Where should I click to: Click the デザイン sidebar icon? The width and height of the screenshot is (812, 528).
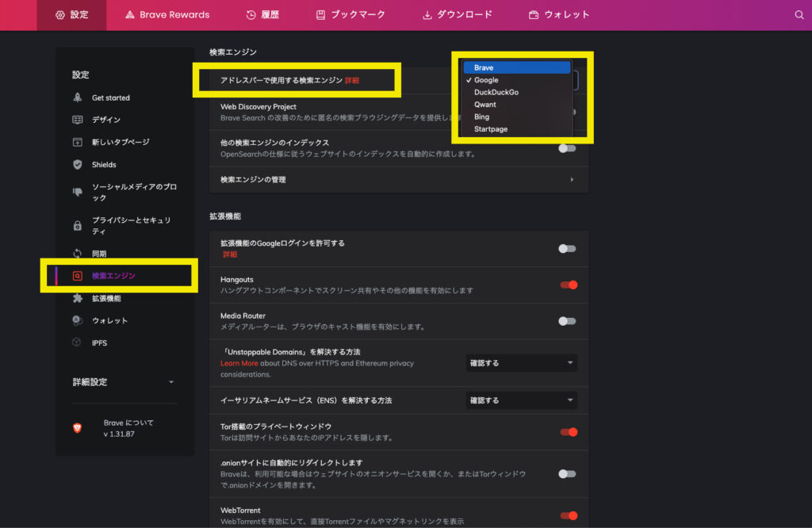click(77, 120)
